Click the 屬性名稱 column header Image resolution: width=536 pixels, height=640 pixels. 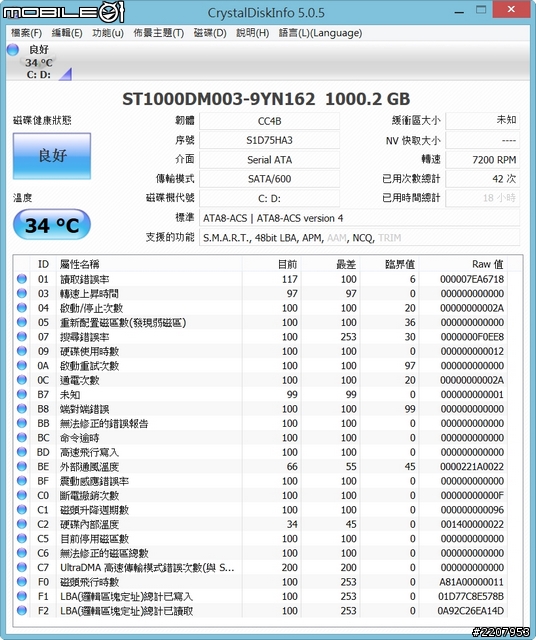pyautogui.click(x=149, y=264)
